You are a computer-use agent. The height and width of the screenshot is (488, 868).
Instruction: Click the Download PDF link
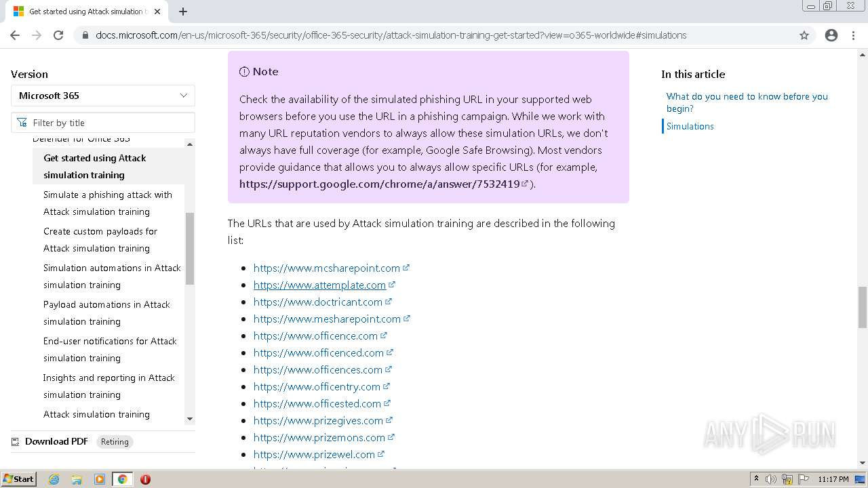[56, 441]
